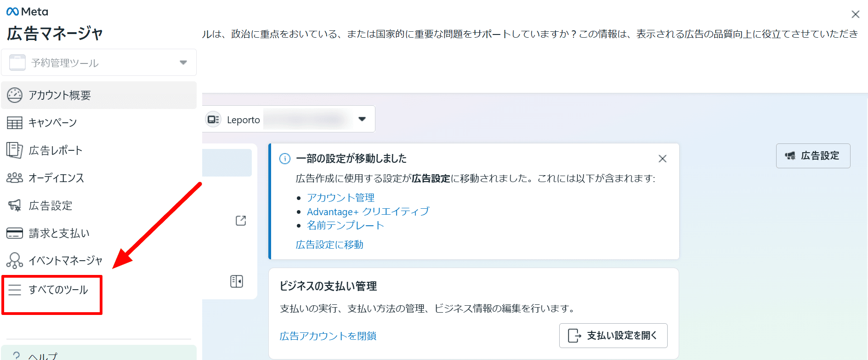Click the Meta logo

pos(27,11)
